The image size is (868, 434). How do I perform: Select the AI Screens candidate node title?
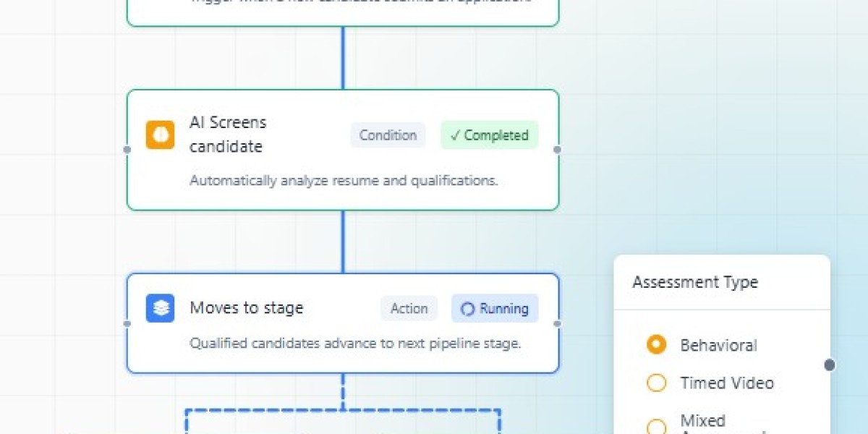click(228, 135)
